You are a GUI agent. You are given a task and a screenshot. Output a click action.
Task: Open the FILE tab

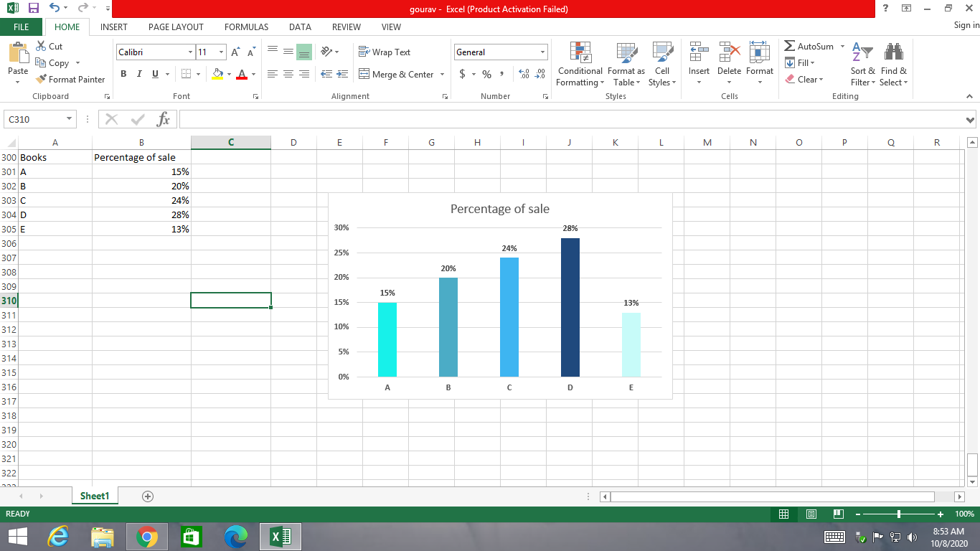point(21,27)
